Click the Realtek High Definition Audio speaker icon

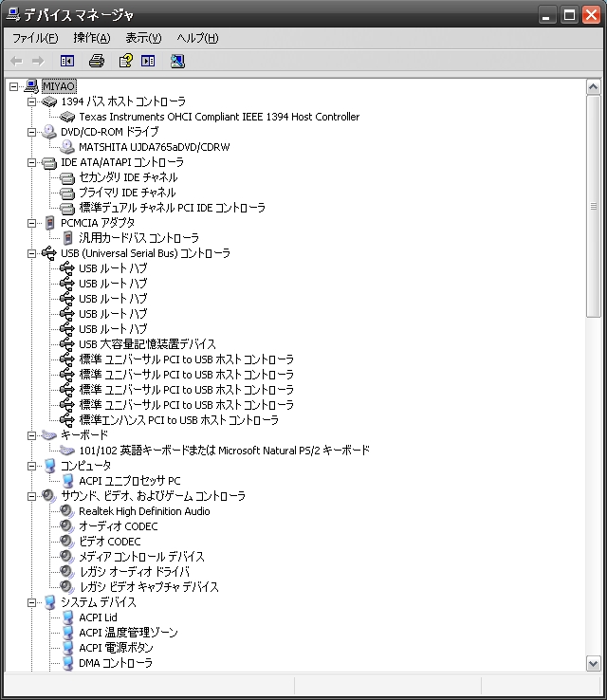pos(67,511)
